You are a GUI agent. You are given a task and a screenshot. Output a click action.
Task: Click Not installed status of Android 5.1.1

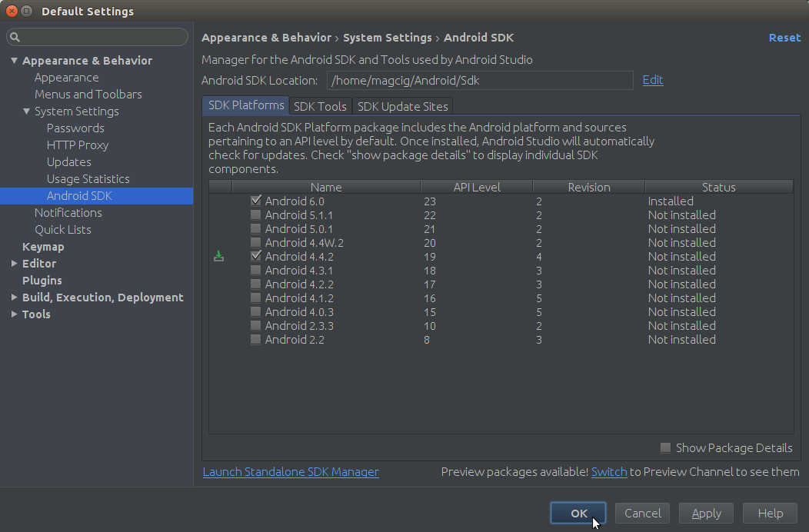click(682, 214)
